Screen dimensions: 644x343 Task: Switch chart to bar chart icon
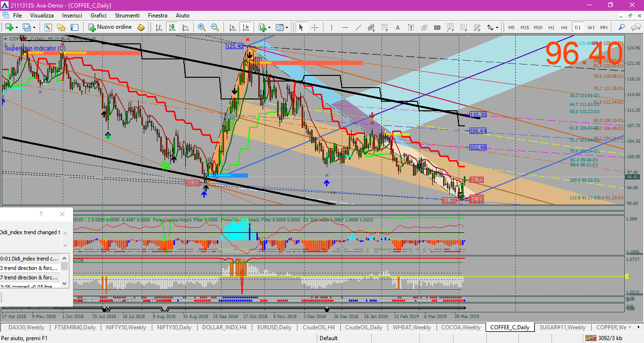[x=159, y=27]
